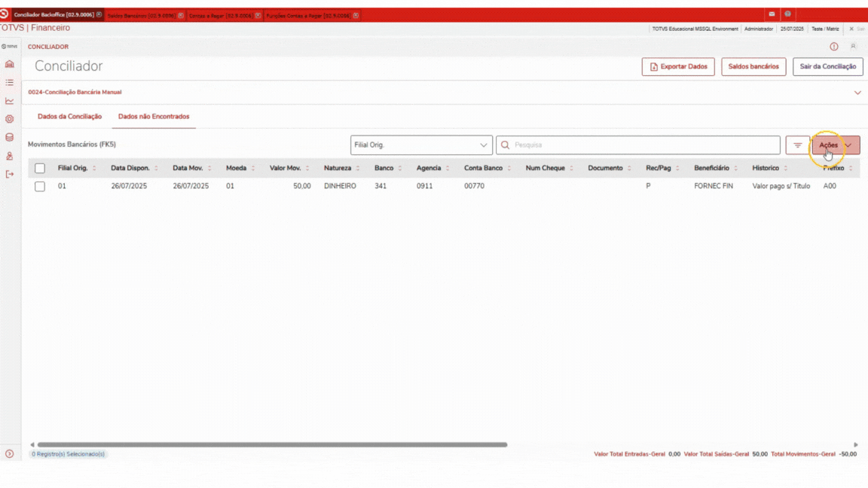The image size is (868, 488).
Task: Click the Teste / Matriz branch label
Action: tap(825, 29)
